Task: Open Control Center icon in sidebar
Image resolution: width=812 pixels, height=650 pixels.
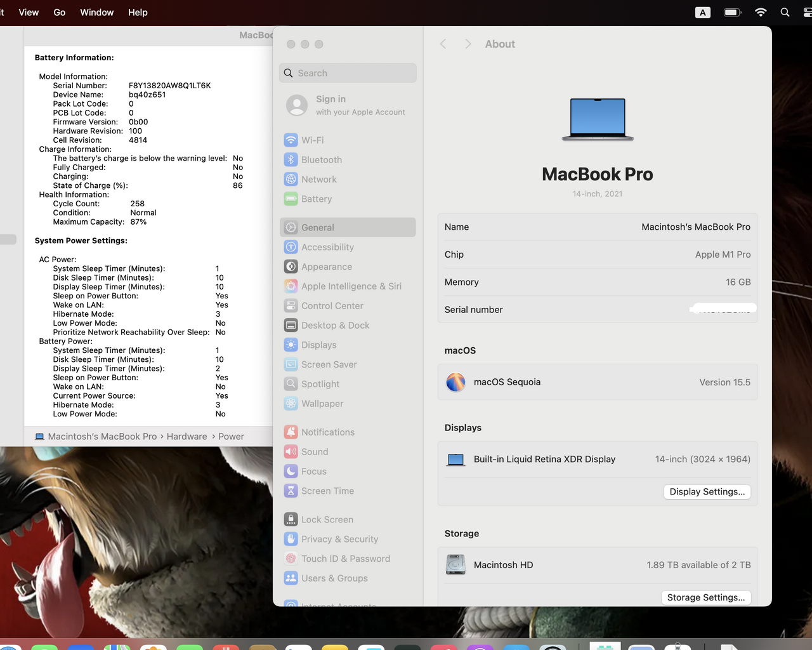Action: [291, 306]
